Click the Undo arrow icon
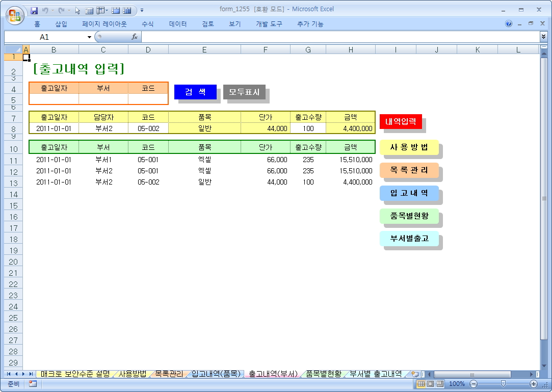The width and height of the screenshot is (552, 392). pos(45,10)
